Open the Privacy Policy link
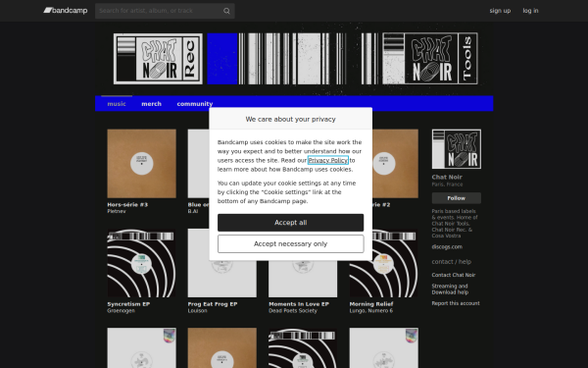588x368 pixels. coord(328,160)
